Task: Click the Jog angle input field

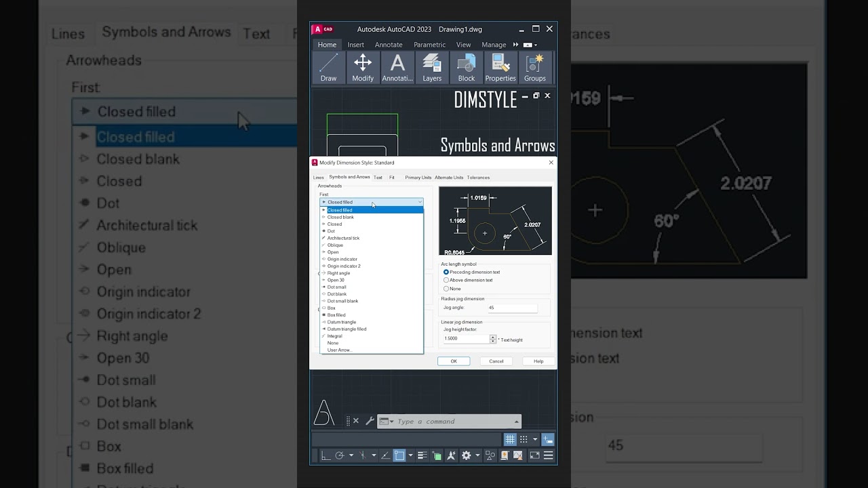Action: 513,308
